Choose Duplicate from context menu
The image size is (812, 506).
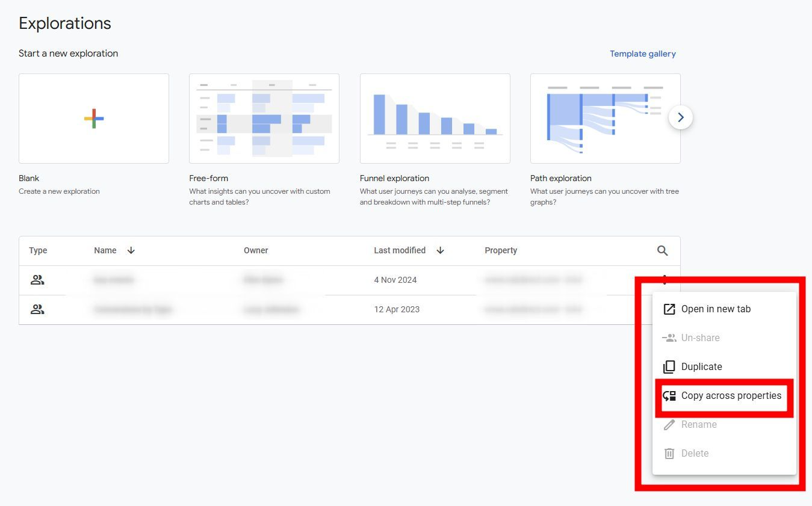pyautogui.click(x=724, y=367)
